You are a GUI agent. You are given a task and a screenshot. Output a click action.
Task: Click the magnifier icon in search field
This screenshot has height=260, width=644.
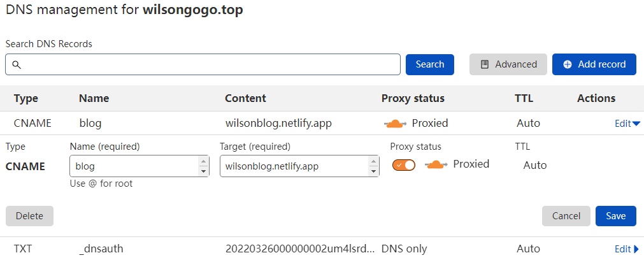point(17,64)
